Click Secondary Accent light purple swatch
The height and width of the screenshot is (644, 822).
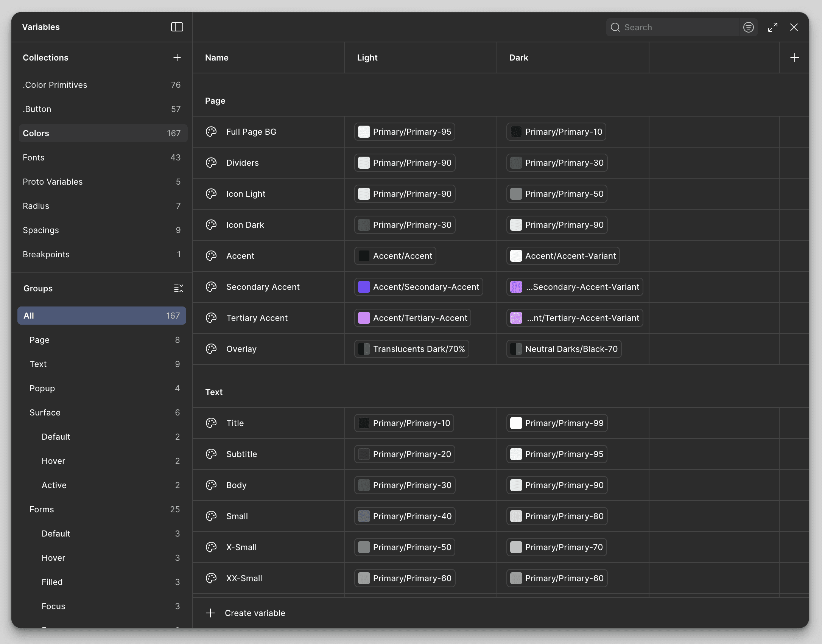pos(364,287)
